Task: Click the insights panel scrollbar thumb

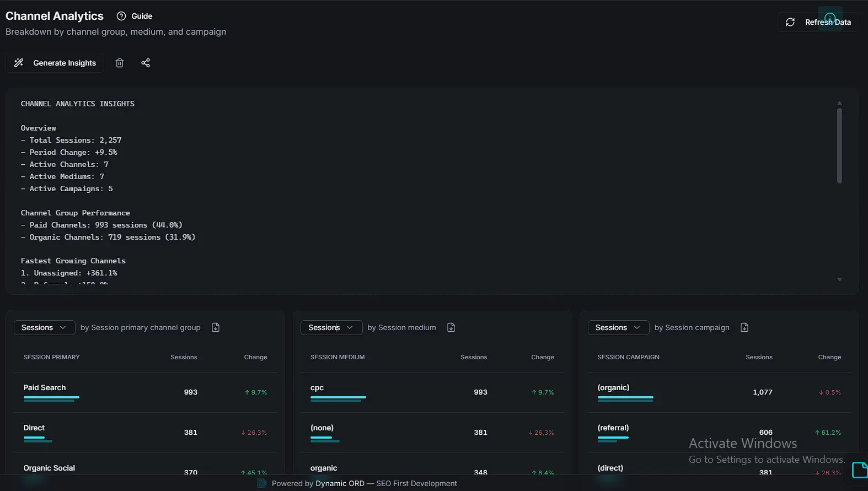Action: pyautogui.click(x=839, y=145)
